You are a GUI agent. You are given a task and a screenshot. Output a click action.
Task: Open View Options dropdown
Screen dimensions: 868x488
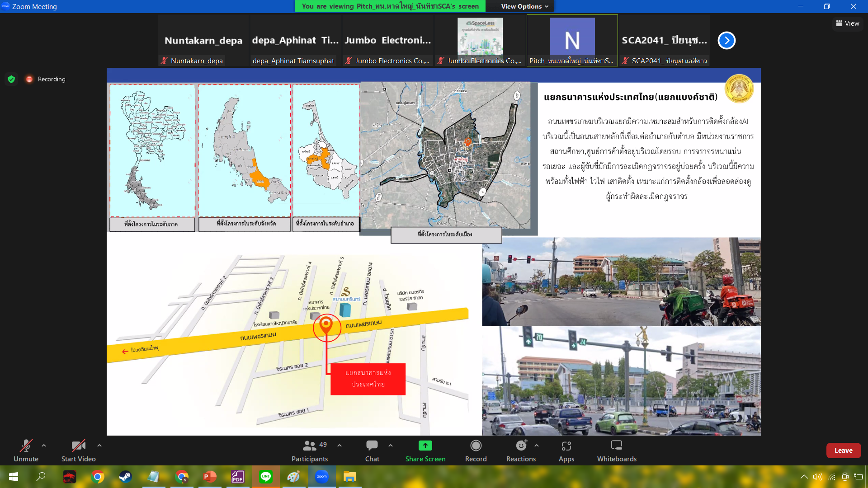pos(525,6)
